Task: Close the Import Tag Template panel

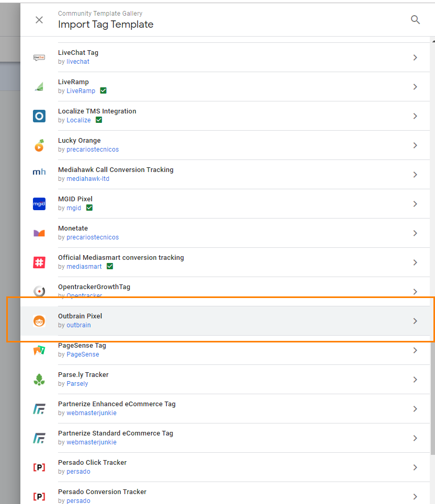Action: click(x=39, y=20)
